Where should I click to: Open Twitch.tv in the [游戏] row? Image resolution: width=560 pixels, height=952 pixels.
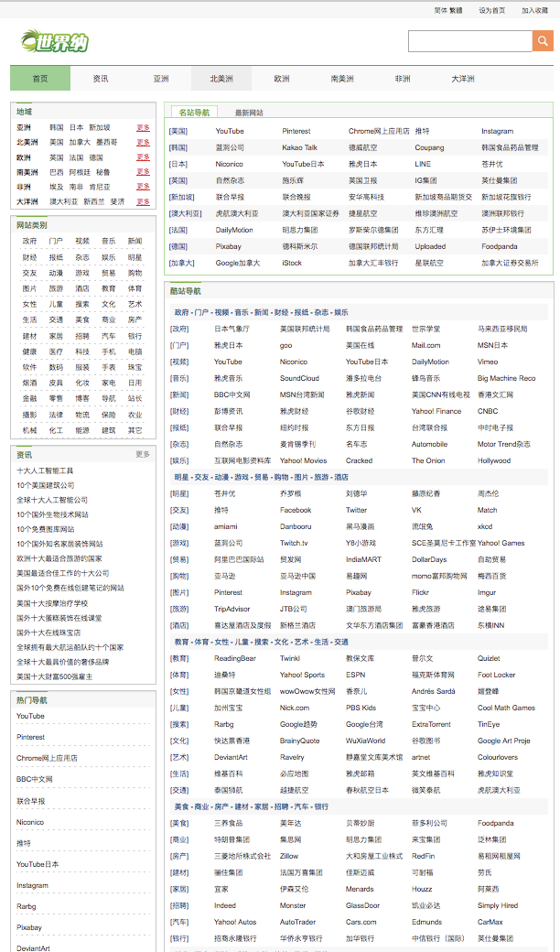click(x=294, y=543)
